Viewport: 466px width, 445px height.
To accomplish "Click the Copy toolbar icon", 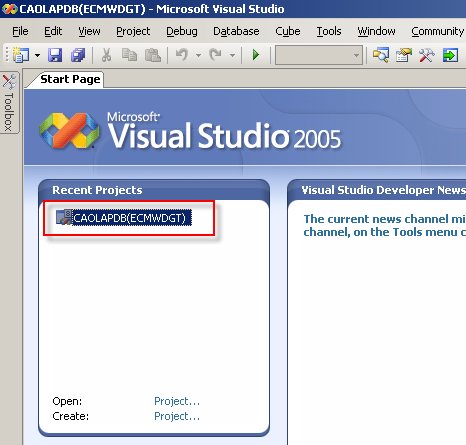I will click(129, 55).
